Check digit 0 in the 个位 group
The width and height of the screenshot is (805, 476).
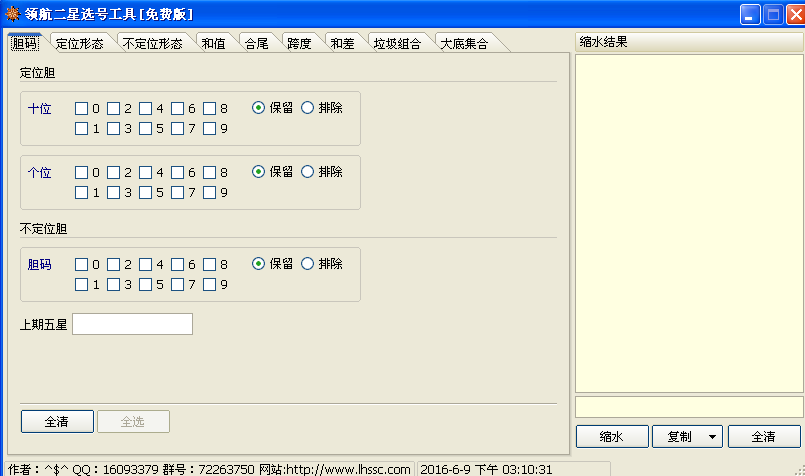(x=81, y=173)
